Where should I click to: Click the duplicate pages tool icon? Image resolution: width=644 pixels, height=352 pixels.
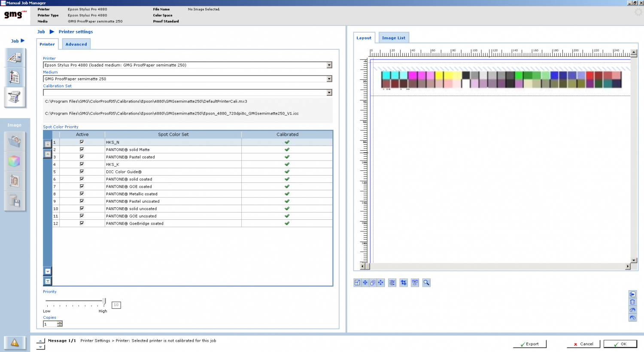click(373, 282)
